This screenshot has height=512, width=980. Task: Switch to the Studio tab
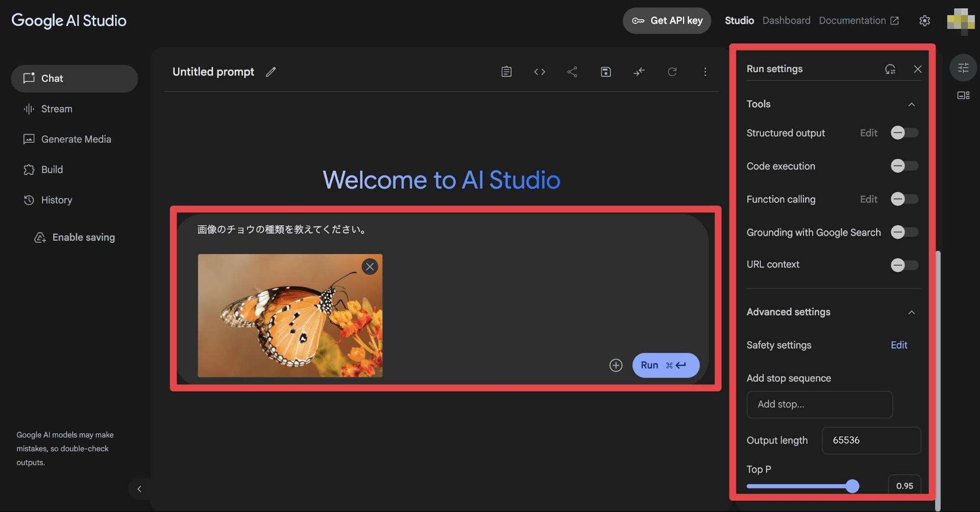pyautogui.click(x=739, y=21)
